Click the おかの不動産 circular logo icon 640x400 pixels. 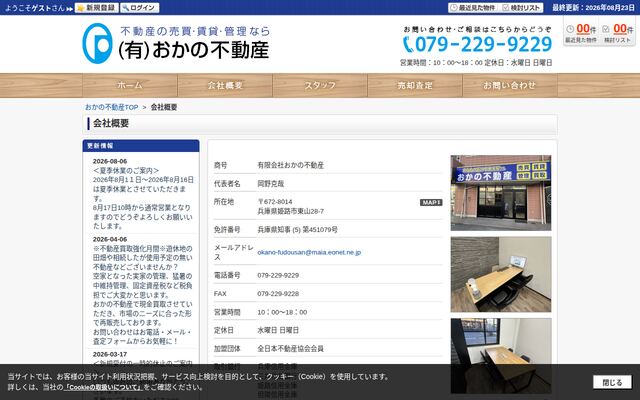(x=98, y=43)
